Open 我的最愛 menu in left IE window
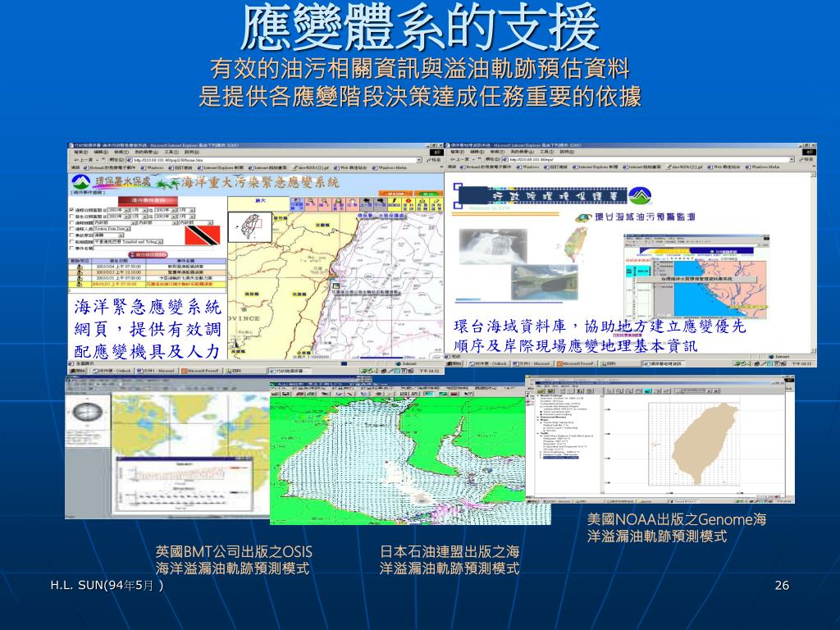The image size is (840, 630). coord(147,152)
